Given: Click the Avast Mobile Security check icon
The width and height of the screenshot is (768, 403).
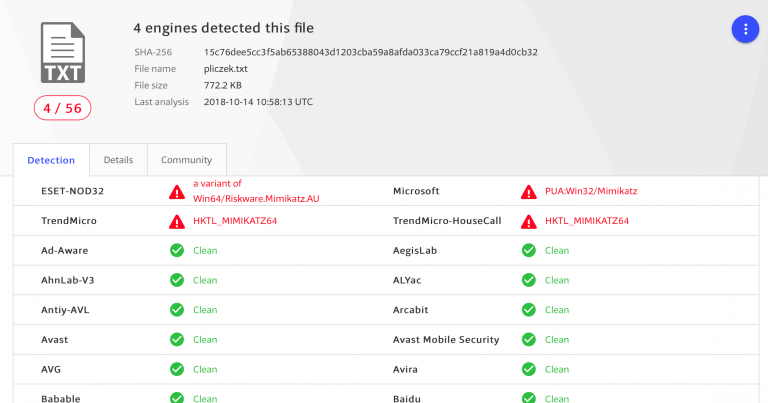Looking at the screenshot, I should pyautogui.click(x=528, y=339).
